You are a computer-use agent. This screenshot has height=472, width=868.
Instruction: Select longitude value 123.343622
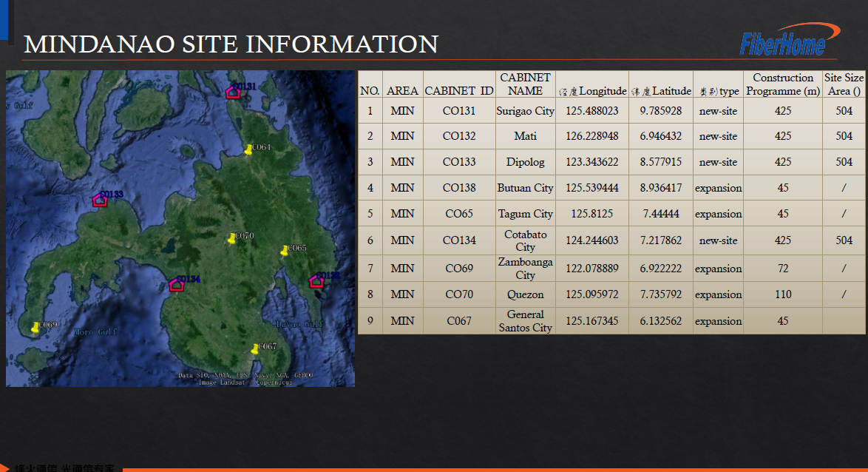591,162
